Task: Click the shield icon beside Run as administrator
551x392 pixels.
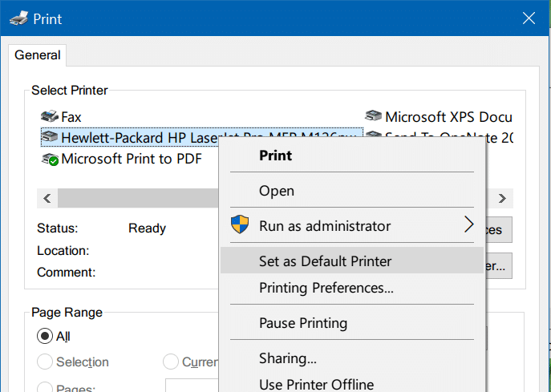Action: pos(240,224)
